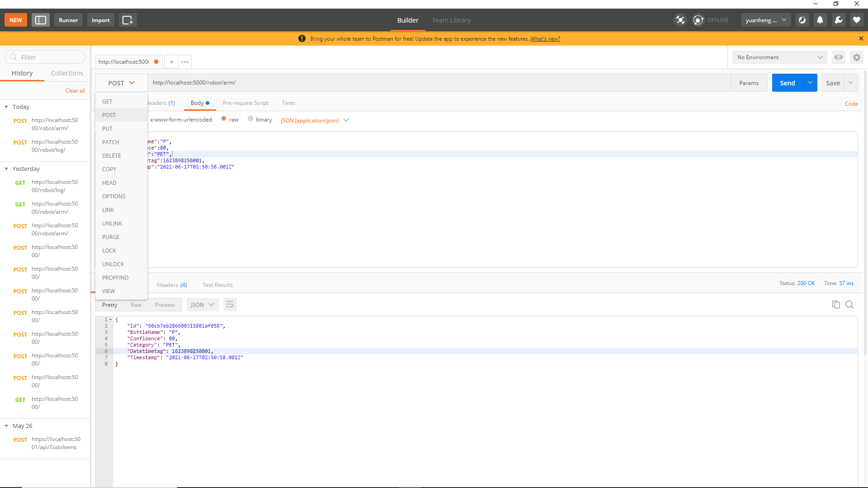Open the What's new? link
Viewport: 868px width, 488px height.
[545, 39]
